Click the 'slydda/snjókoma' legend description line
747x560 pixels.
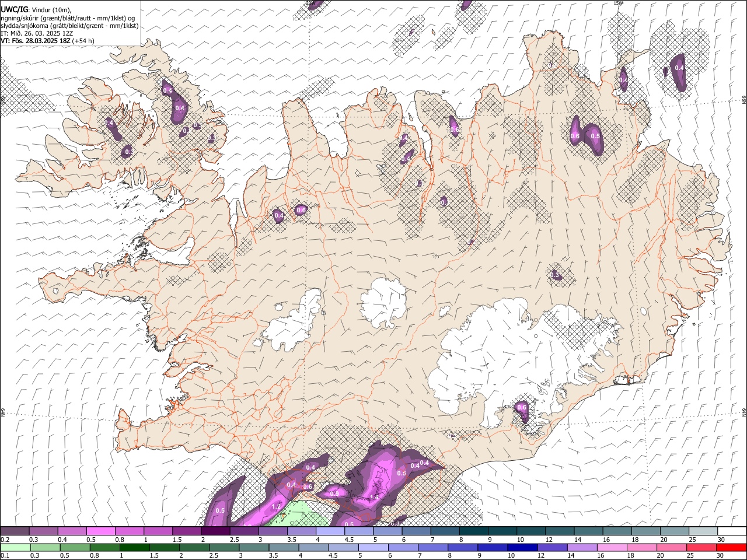[69, 26]
